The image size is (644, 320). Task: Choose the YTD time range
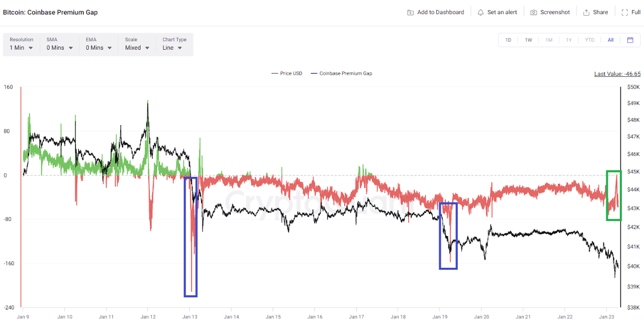pyautogui.click(x=590, y=40)
